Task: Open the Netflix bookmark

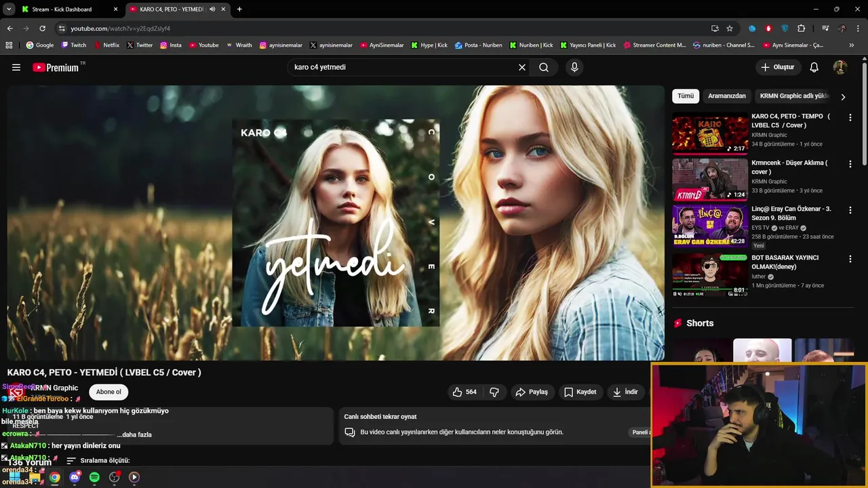Action: [x=106, y=45]
